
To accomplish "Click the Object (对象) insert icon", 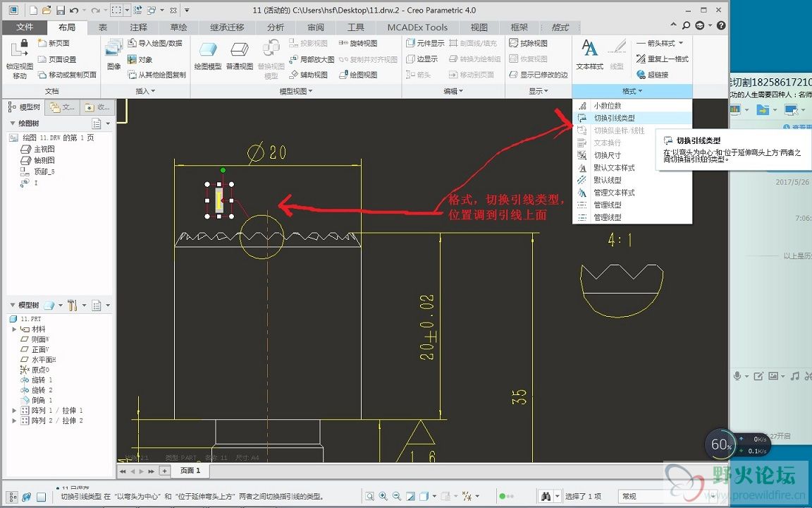I will click(140, 59).
